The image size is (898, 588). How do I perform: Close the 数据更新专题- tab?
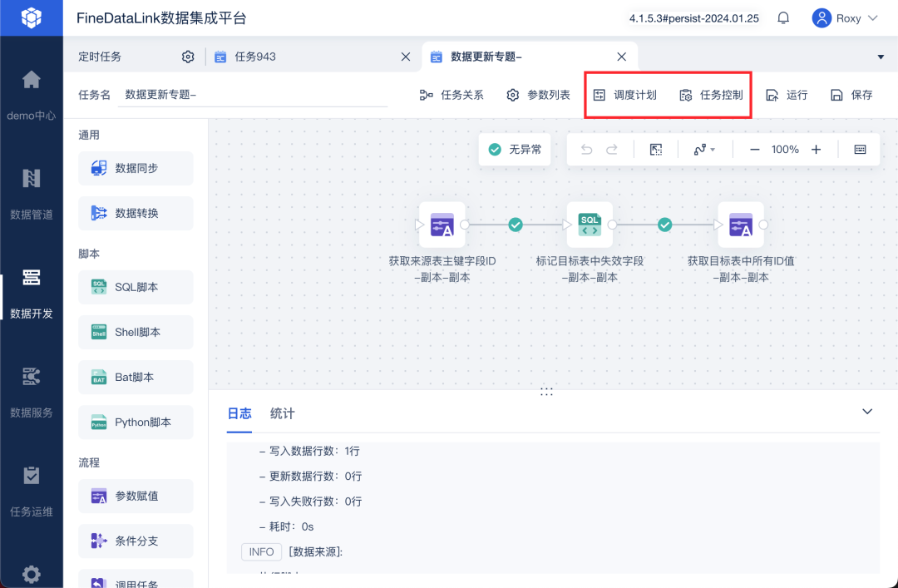point(621,57)
